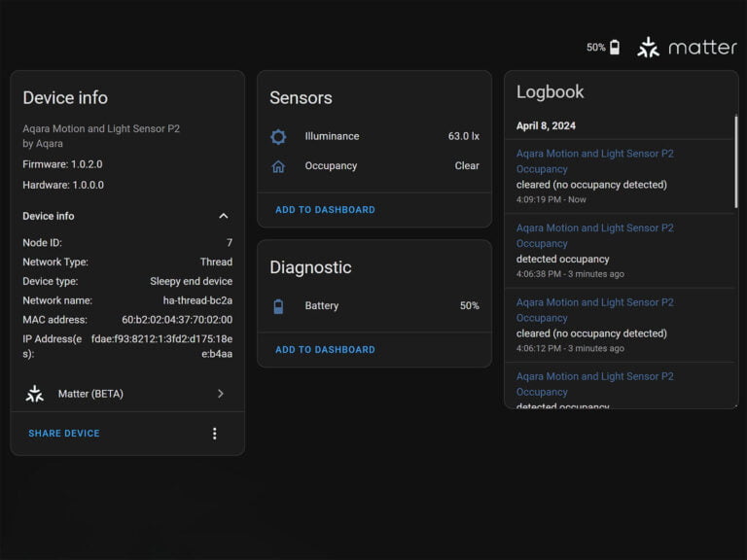Click the Illuminance sensor icon
Screen dimensions: 747x560
[278, 137]
